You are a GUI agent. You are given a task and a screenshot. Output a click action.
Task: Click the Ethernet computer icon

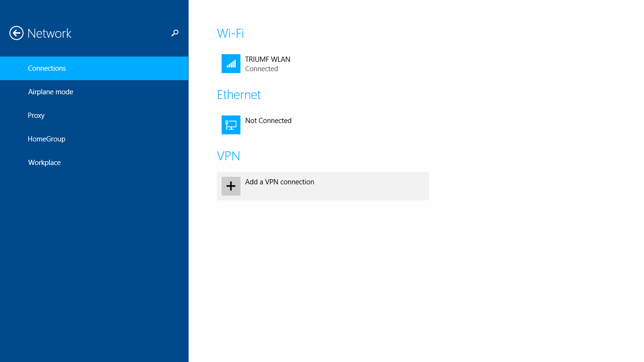tap(231, 125)
